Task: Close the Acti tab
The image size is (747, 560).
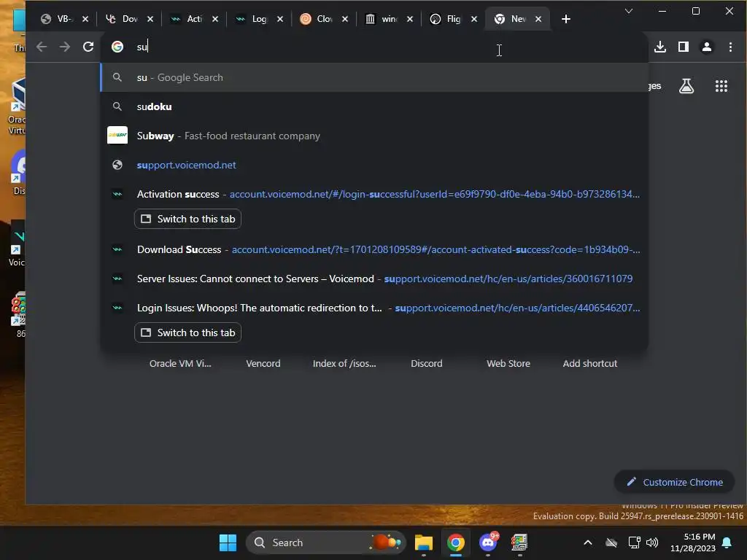Action: 215,19
